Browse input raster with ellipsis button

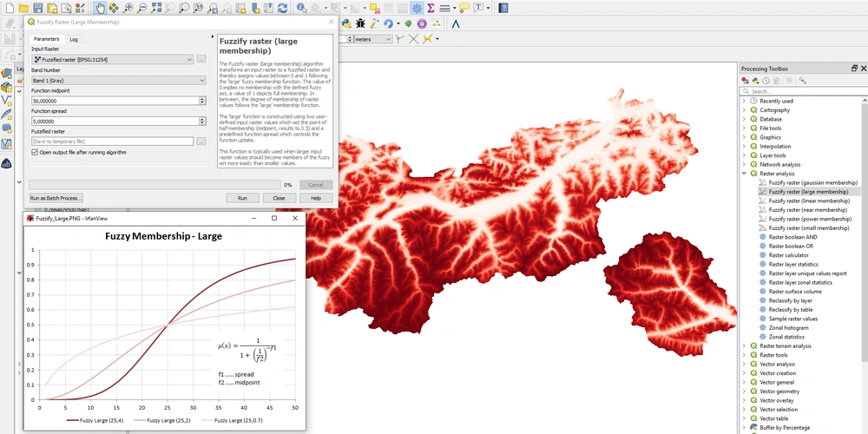201,59
